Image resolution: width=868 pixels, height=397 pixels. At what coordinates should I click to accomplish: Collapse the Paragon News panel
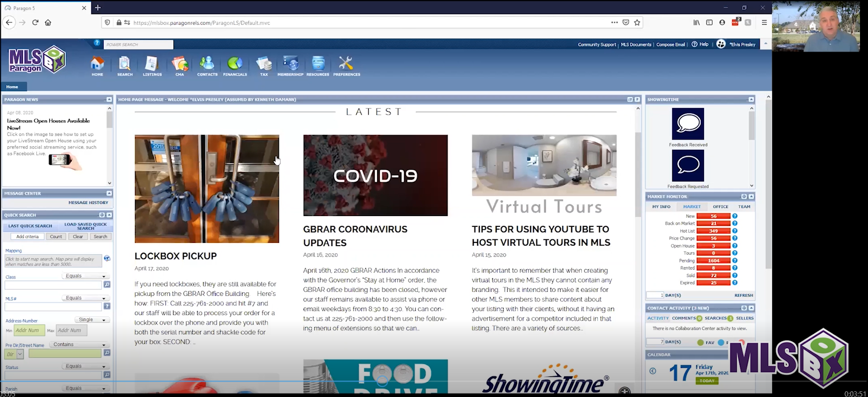point(109,100)
